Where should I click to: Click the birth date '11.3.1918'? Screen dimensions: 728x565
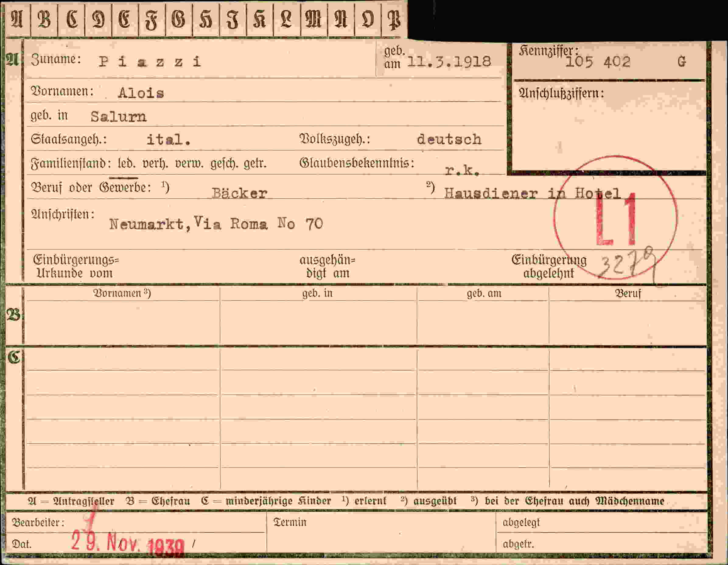pos(449,62)
